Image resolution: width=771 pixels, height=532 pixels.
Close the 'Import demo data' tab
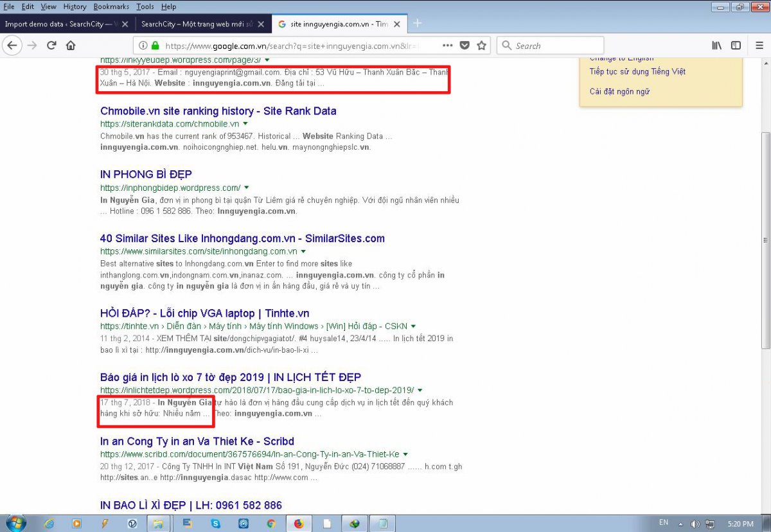126,24
